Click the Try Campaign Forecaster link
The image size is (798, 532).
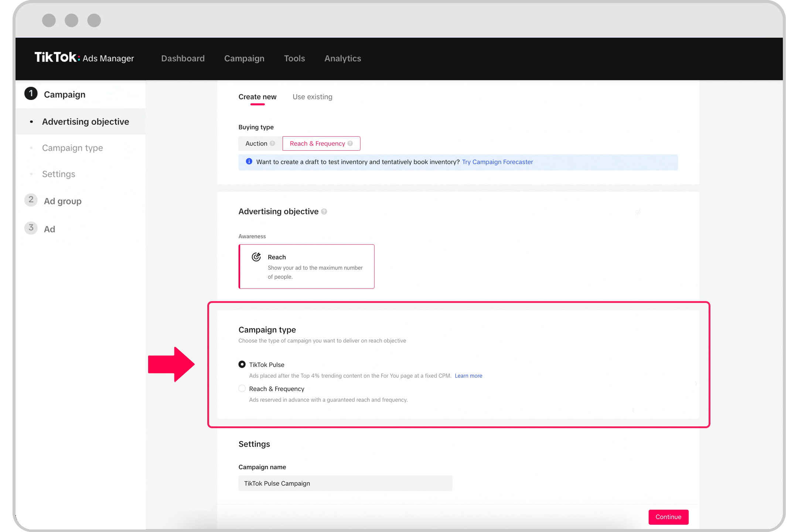point(498,162)
